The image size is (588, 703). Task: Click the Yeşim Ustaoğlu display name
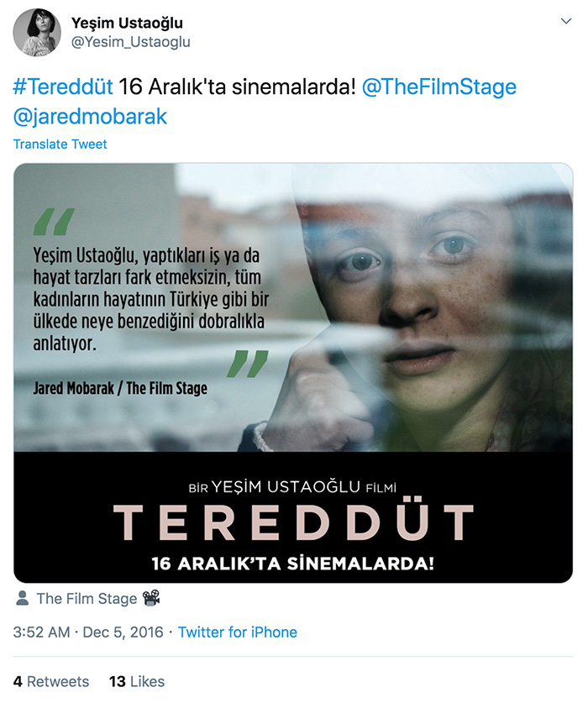pyautogui.click(x=127, y=23)
